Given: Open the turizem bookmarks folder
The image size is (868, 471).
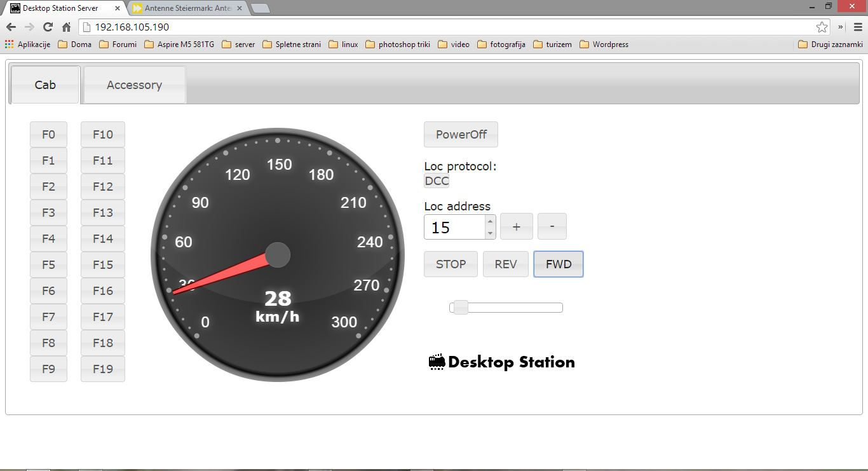Looking at the screenshot, I should coord(553,44).
